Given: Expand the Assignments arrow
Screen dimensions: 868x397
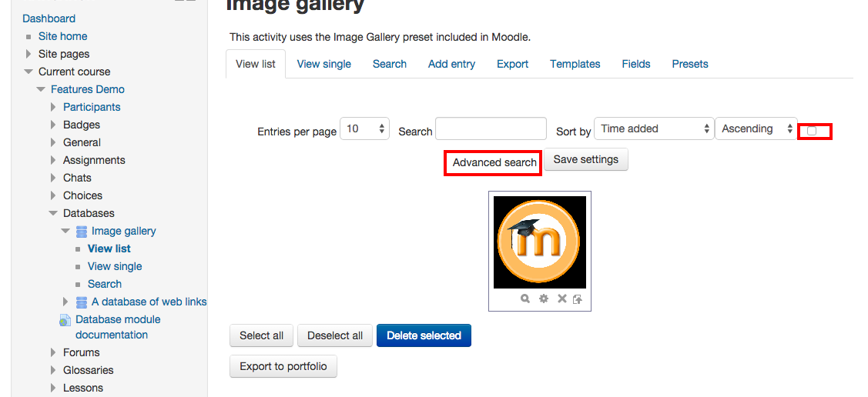Looking at the screenshot, I should 53,160.
